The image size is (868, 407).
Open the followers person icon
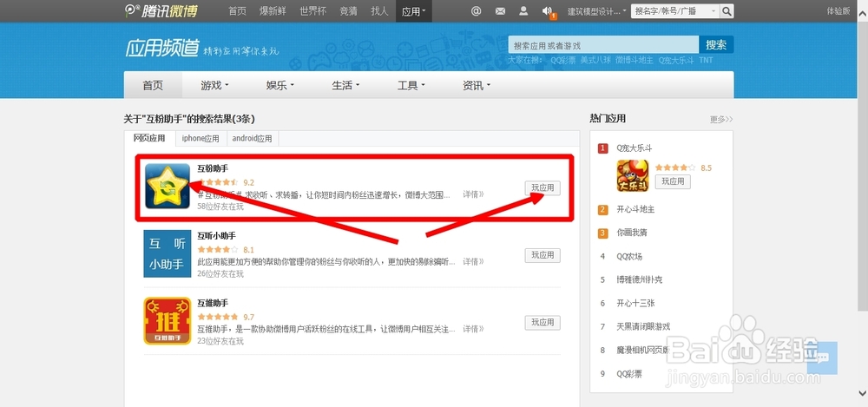pyautogui.click(x=523, y=10)
